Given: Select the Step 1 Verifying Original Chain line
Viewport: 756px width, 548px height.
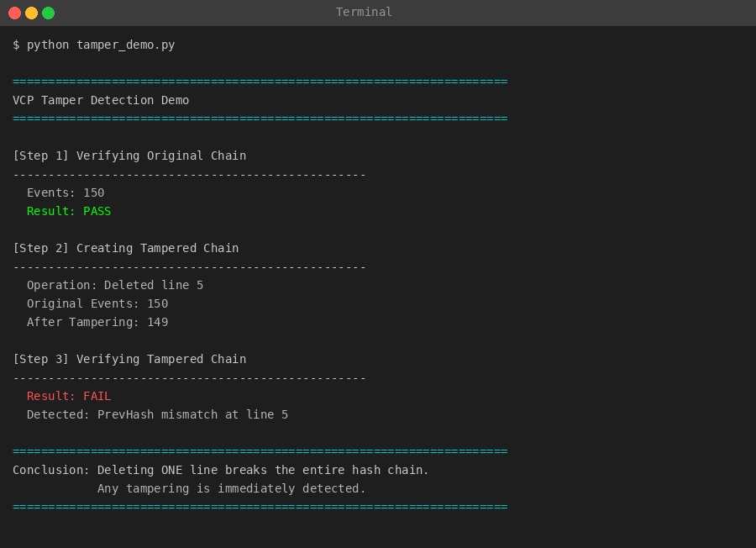Looking at the screenshot, I should pyautogui.click(x=129, y=155).
